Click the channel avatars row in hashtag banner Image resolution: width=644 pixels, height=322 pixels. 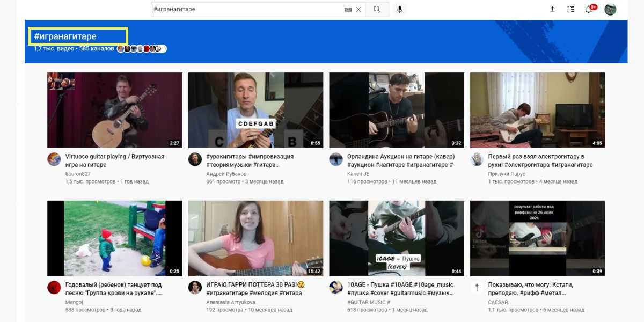coord(142,49)
